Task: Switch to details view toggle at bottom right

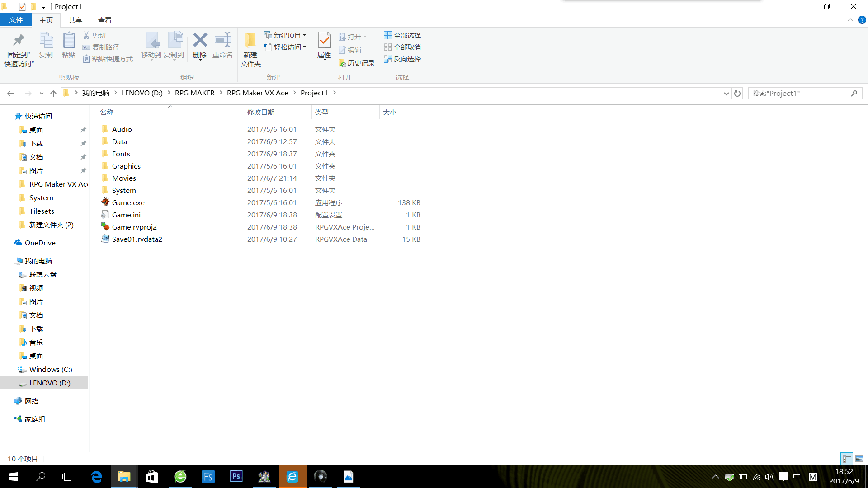Action: [847, 459]
